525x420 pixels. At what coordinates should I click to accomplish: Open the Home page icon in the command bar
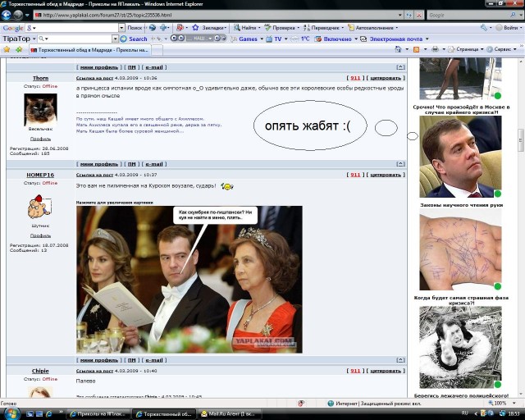pos(398,49)
